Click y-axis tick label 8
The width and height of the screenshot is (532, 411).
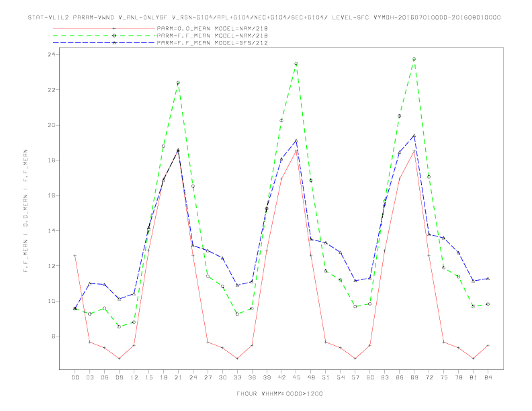[54, 336]
